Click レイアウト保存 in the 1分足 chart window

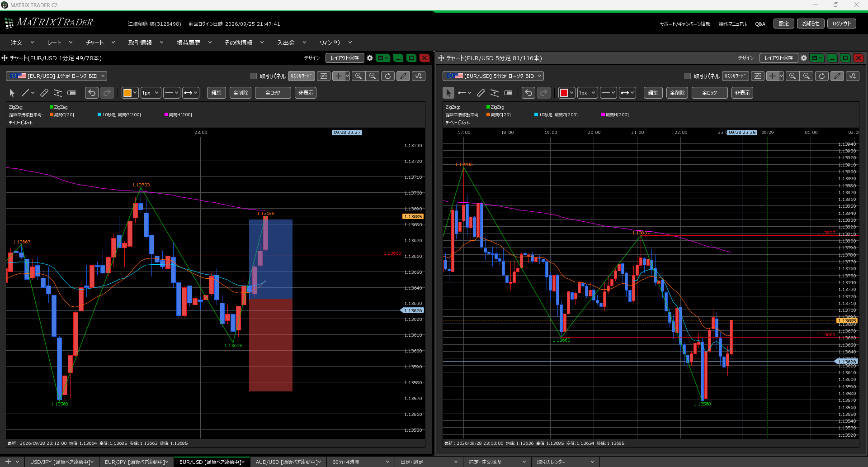(344, 58)
